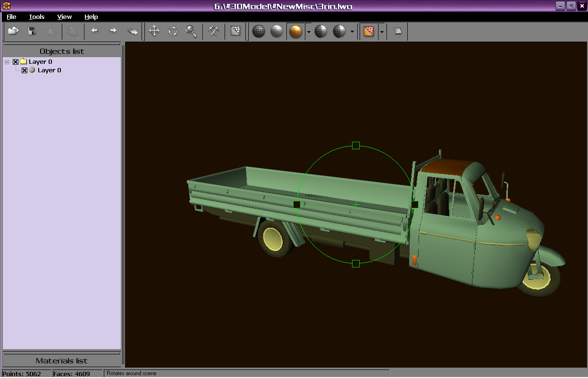Minimize the model viewer window
Viewport: 588px width, 378px height.
(x=560, y=6)
